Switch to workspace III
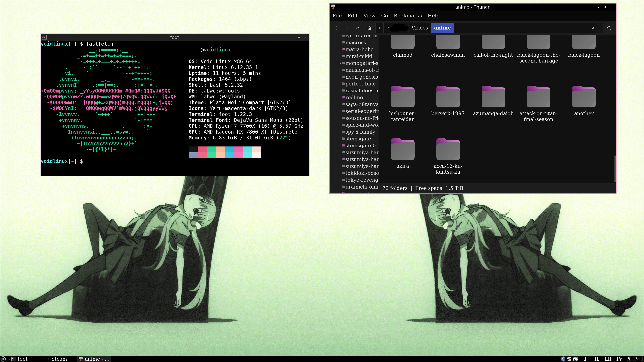The image size is (644, 362). 608,359
